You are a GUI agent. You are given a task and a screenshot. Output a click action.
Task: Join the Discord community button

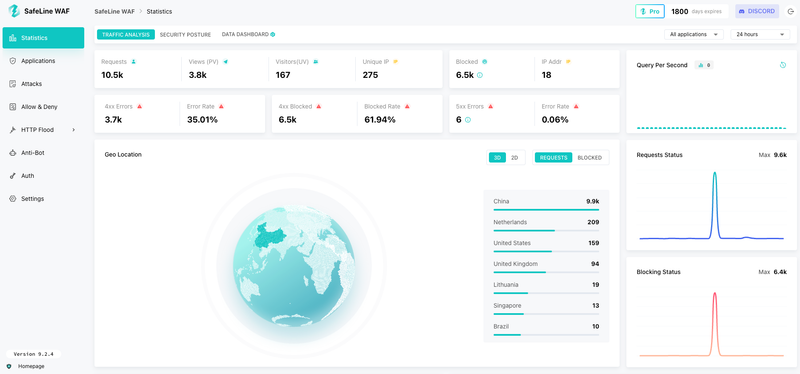click(x=757, y=11)
